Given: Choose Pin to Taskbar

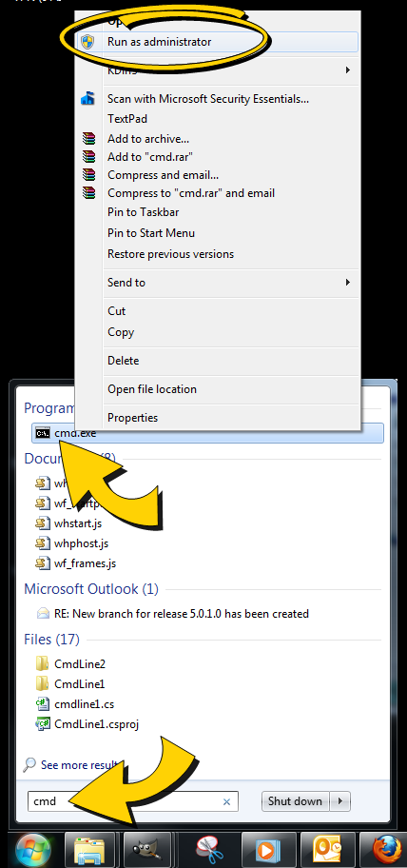Looking at the screenshot, I should 144,212.
